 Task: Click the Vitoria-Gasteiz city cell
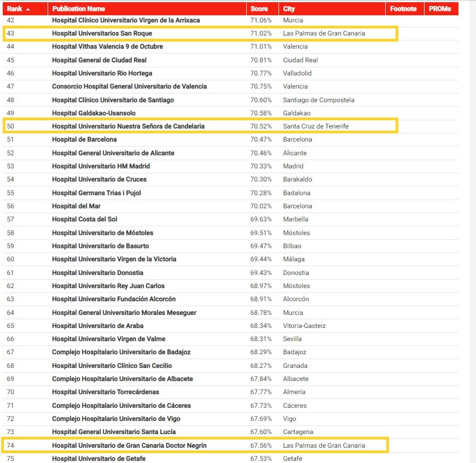pos(305,326)
